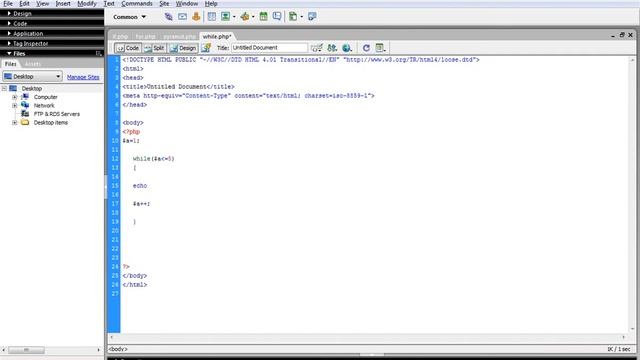640x360 pixels.
Task: Open the Help menu
Action: point(211,4)
